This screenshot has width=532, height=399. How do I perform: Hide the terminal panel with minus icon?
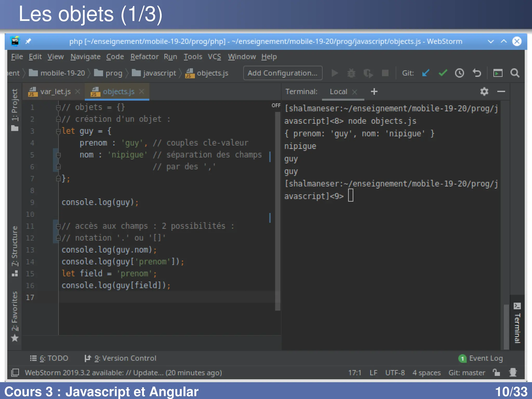point(501,91)
